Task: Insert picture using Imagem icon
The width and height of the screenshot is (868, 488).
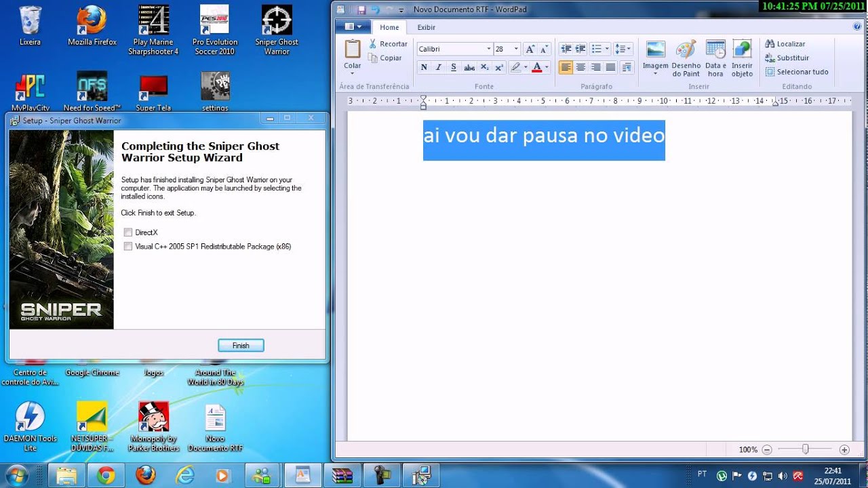Action: click(655, 49)
